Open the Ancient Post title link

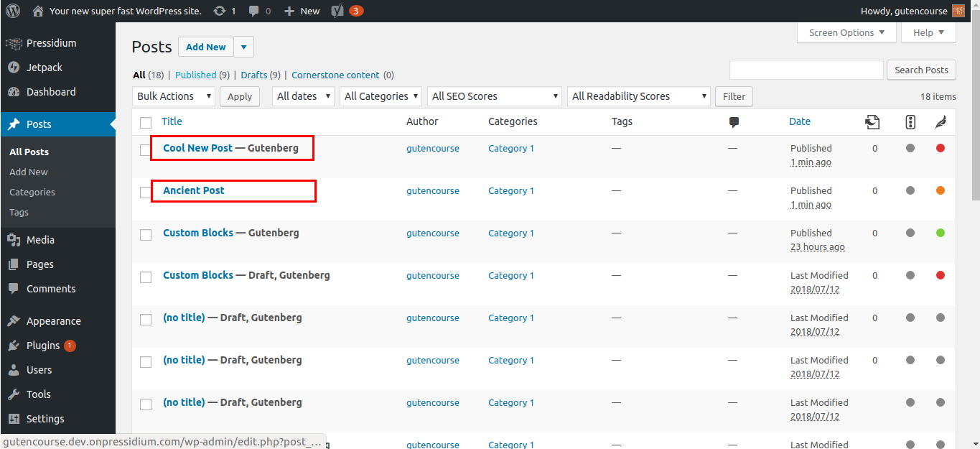[x=194, y=190]
